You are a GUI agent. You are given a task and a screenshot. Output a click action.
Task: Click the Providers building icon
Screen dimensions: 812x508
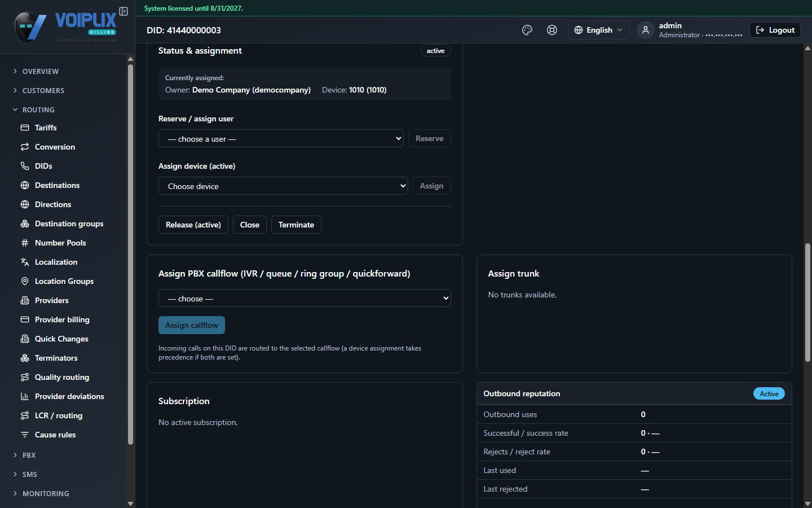[x=25, y=300]
